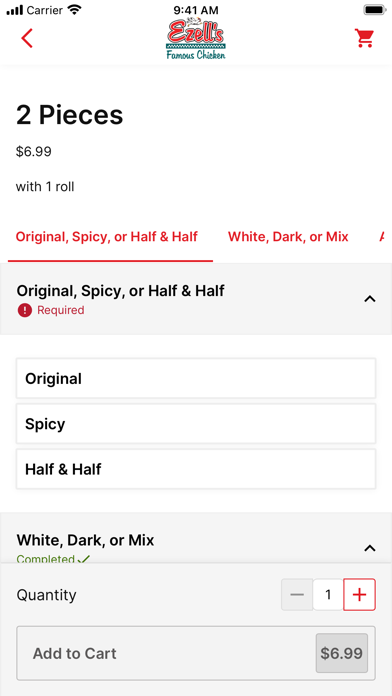This screenshot has height=696, width=392.
Task: Tap the red back arrow icon
Action: (27, 38)
